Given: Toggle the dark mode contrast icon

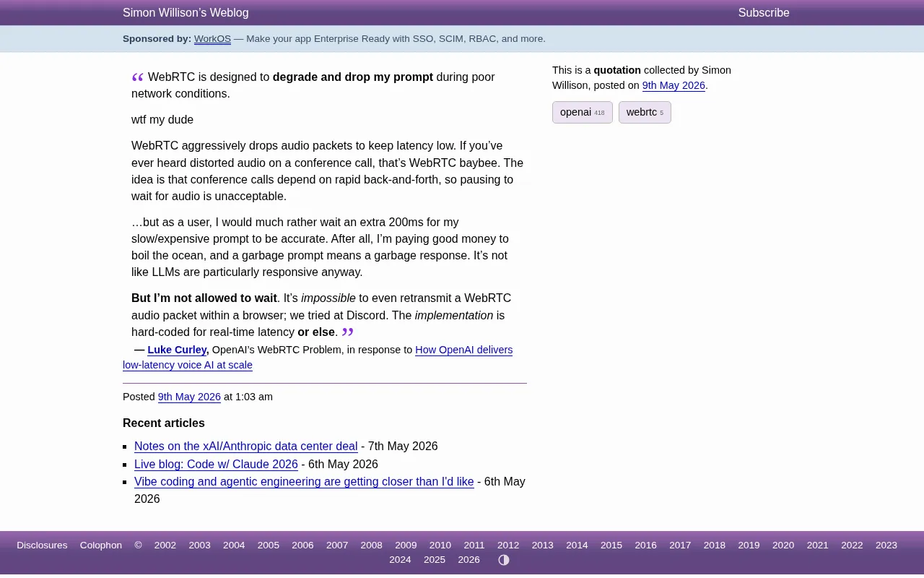Looking at the screenshot, I should click(504, 560).
